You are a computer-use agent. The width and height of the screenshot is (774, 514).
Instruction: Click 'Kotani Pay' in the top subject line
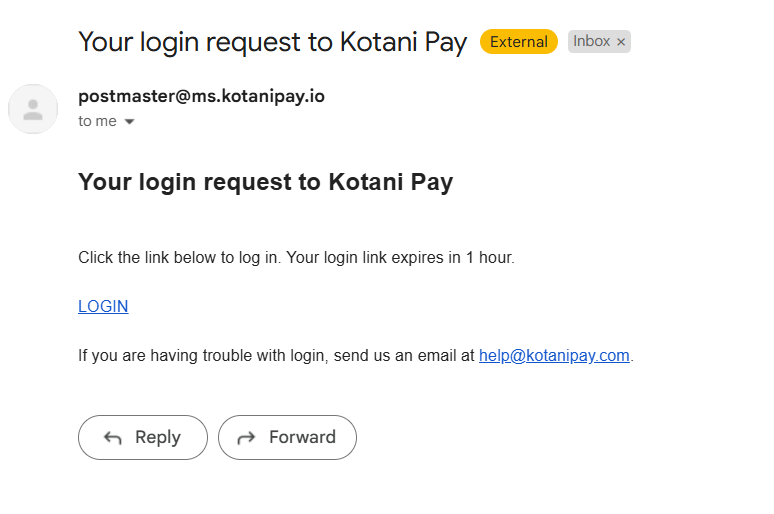[x=403, y=42]
